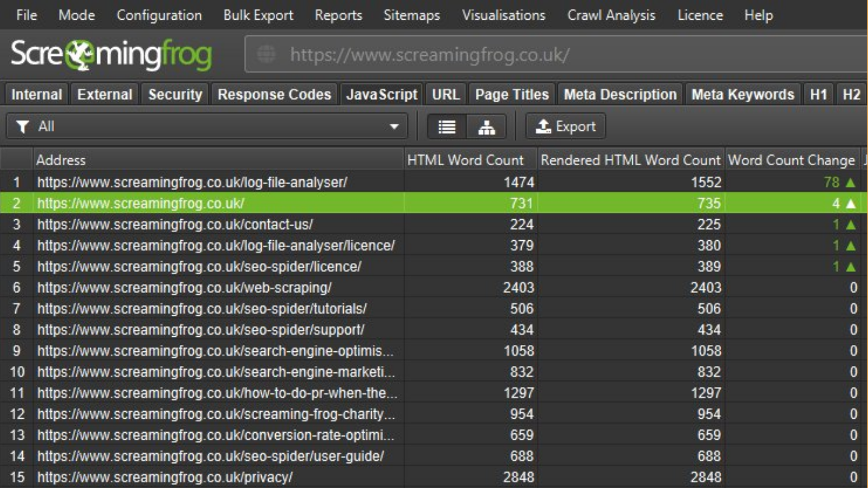The height and width of the screenshot is (488, 868).
Task: Switch to the Page Titles tab
Action: pos(512,95)
